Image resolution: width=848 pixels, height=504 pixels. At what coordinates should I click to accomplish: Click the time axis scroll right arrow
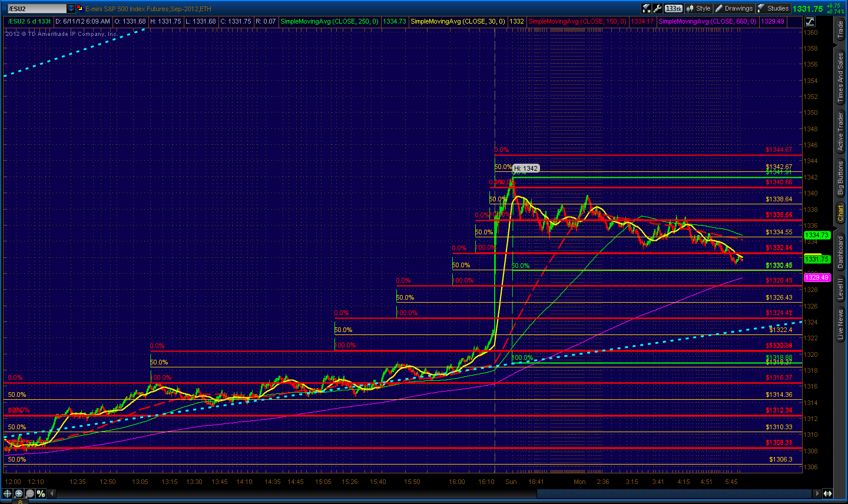pos(817,493)
